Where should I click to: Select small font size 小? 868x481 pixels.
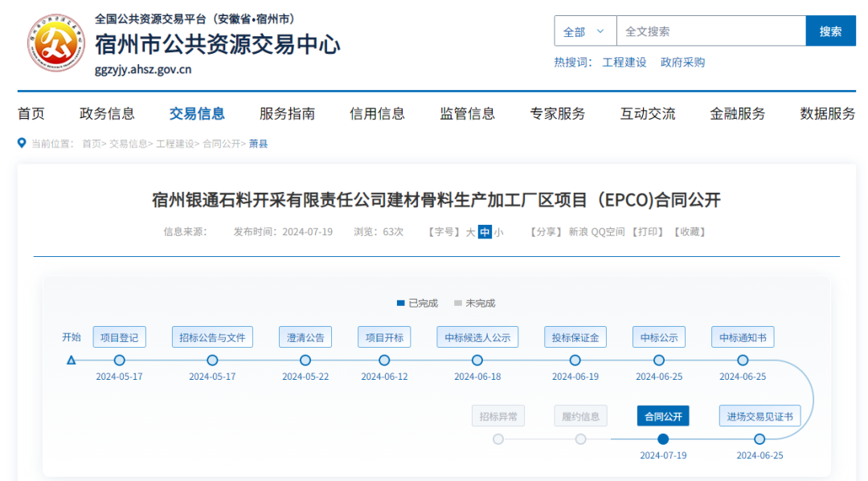tap(498, 232)
